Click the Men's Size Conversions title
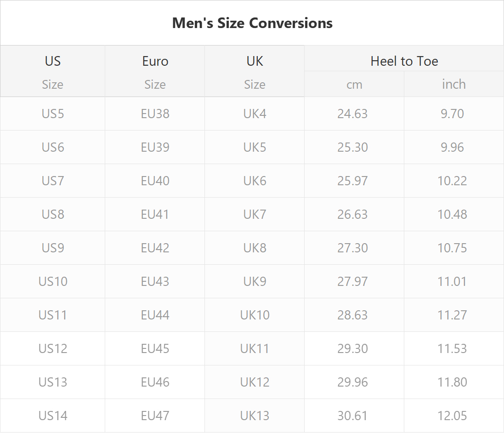 pos(252,23)
